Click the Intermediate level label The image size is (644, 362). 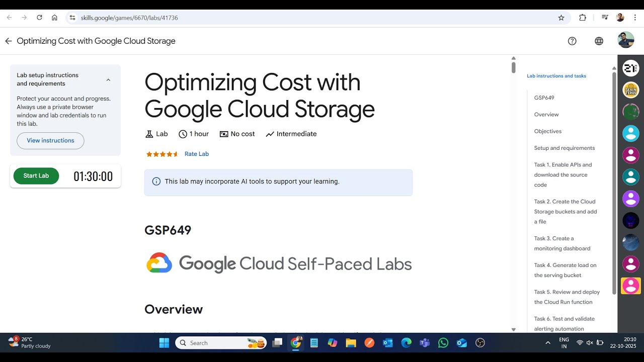click(291, 134)
